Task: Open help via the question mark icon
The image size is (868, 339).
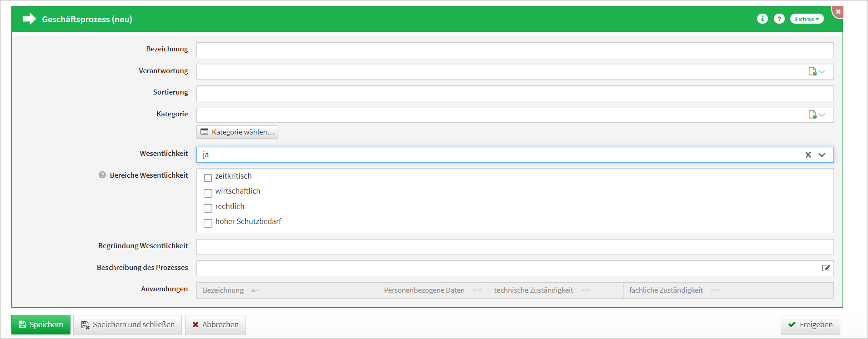Action: tap(779, 19)
